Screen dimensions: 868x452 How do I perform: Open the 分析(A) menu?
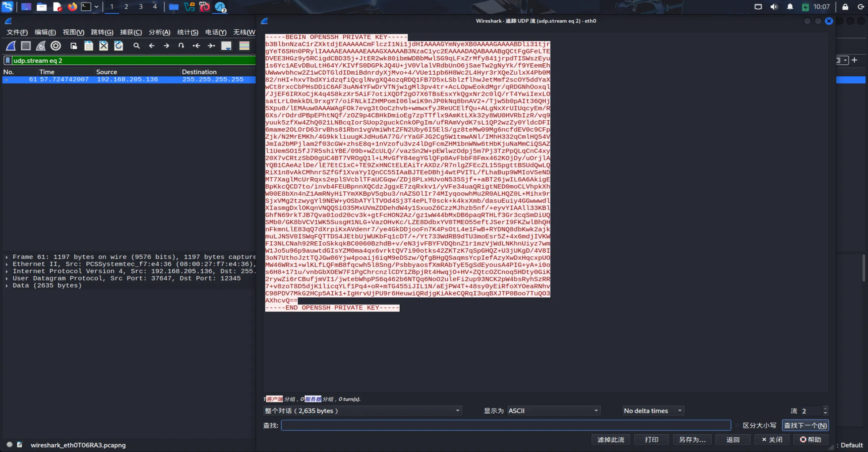click(x=159, y=32)
